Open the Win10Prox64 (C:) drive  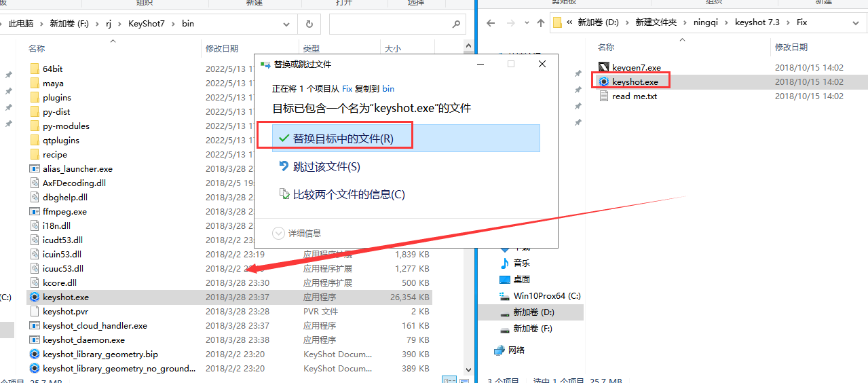pyautogui.click(x=546, y=295)
